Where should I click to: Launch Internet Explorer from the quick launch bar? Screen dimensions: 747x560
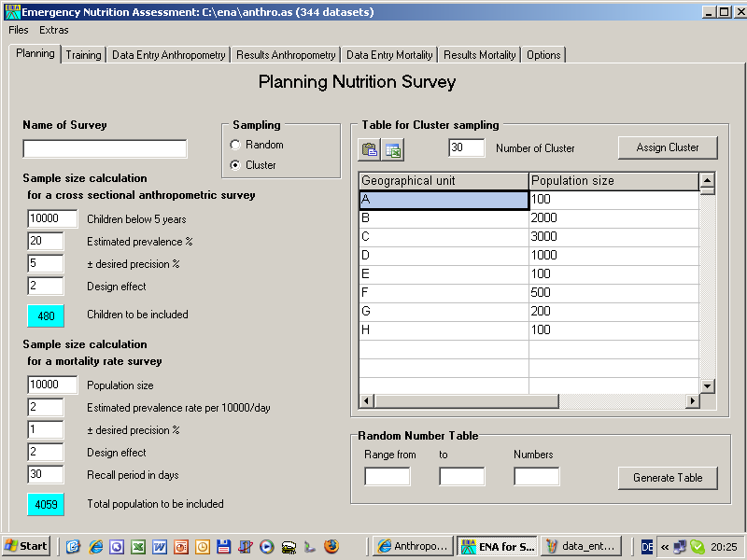(95, 547)
